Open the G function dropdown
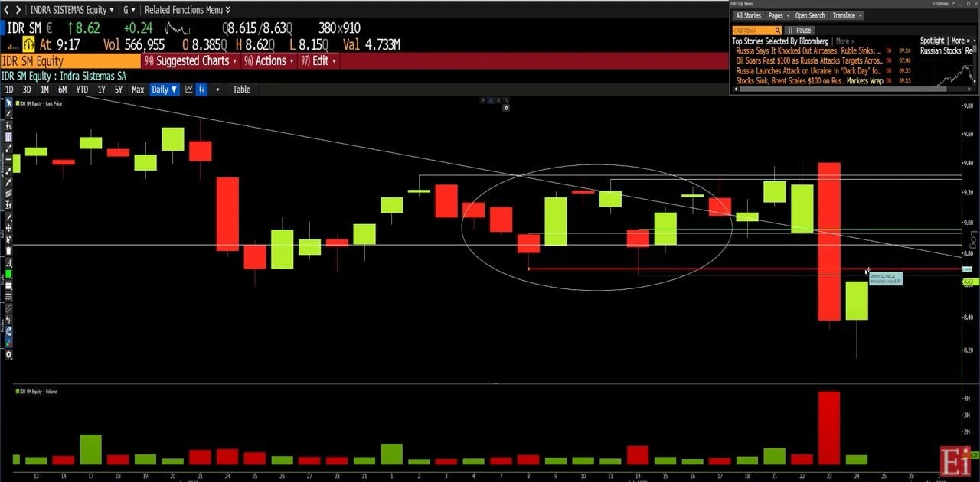The image size is (980, 482). 129,10
